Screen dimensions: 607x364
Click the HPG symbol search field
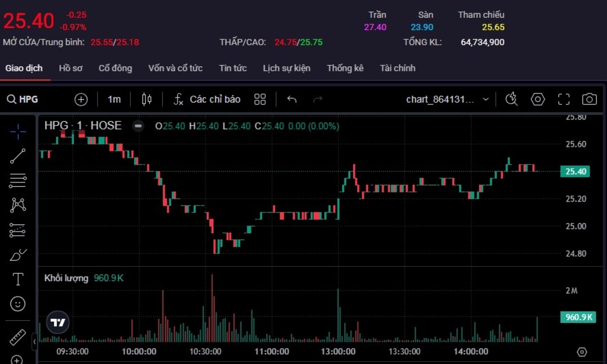23,99
